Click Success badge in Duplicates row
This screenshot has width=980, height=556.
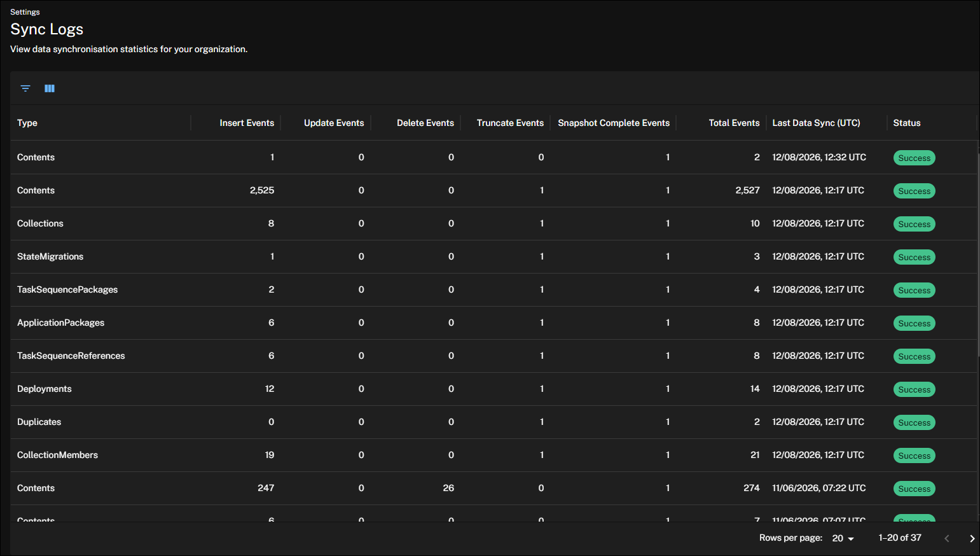pos(914,422)
